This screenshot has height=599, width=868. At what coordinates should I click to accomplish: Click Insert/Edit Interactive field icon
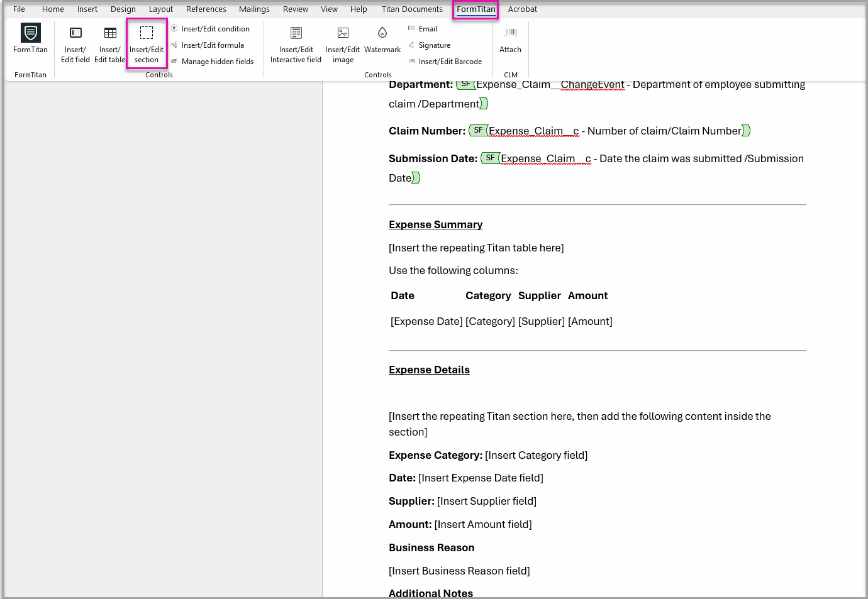[x=296, y=33]
